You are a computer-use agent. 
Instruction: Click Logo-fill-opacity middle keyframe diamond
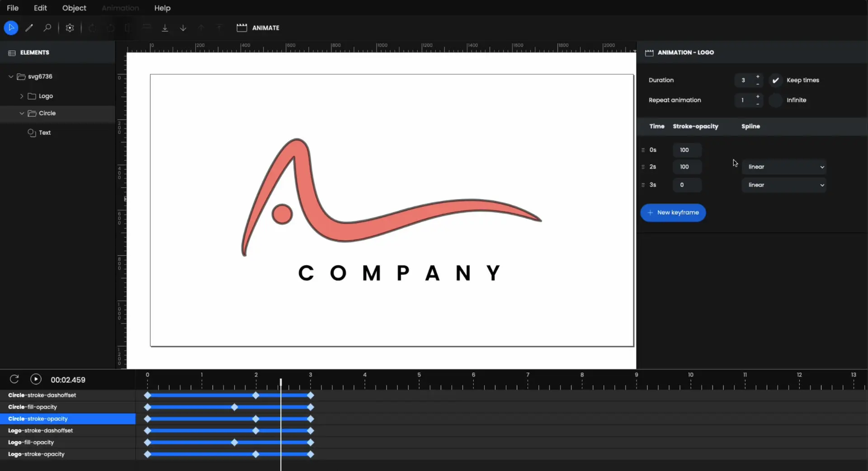[234, 442]
